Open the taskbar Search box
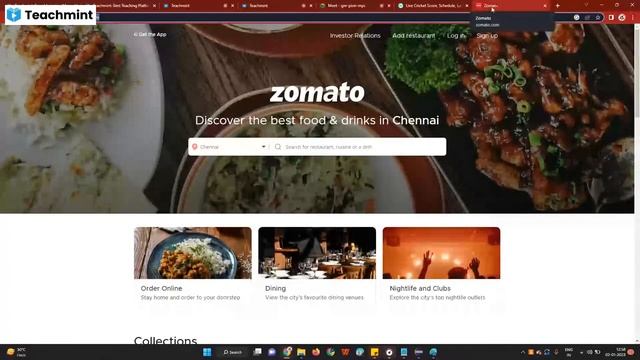Image resolution: width=640 pixels, height=360 pixels. [x=233, y=352]
